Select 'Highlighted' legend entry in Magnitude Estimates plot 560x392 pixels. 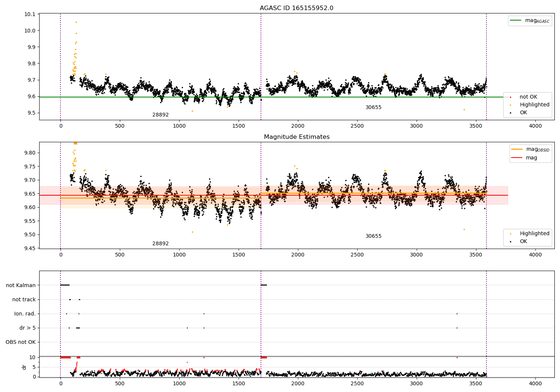coord(535,234)
